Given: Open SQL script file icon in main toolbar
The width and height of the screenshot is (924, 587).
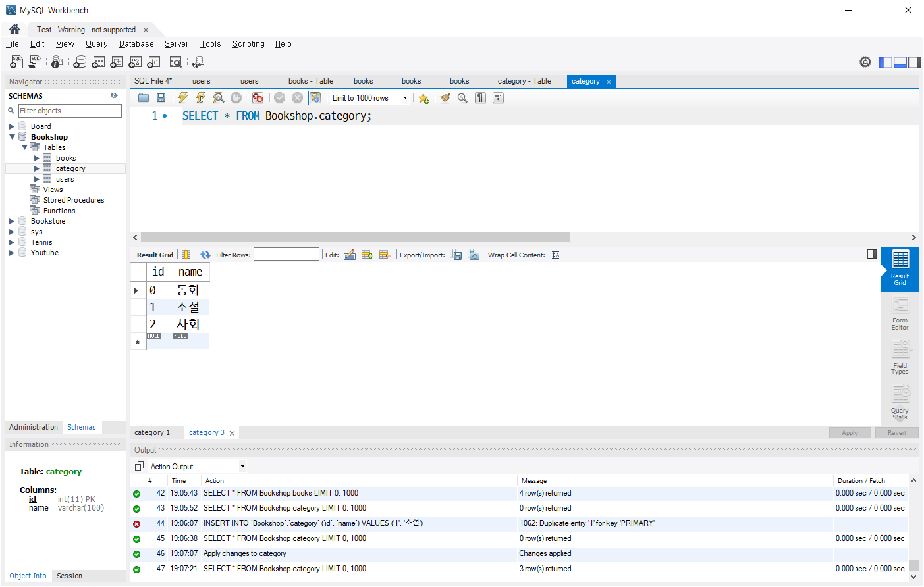Looking at the screenshot, I should 36,62.
